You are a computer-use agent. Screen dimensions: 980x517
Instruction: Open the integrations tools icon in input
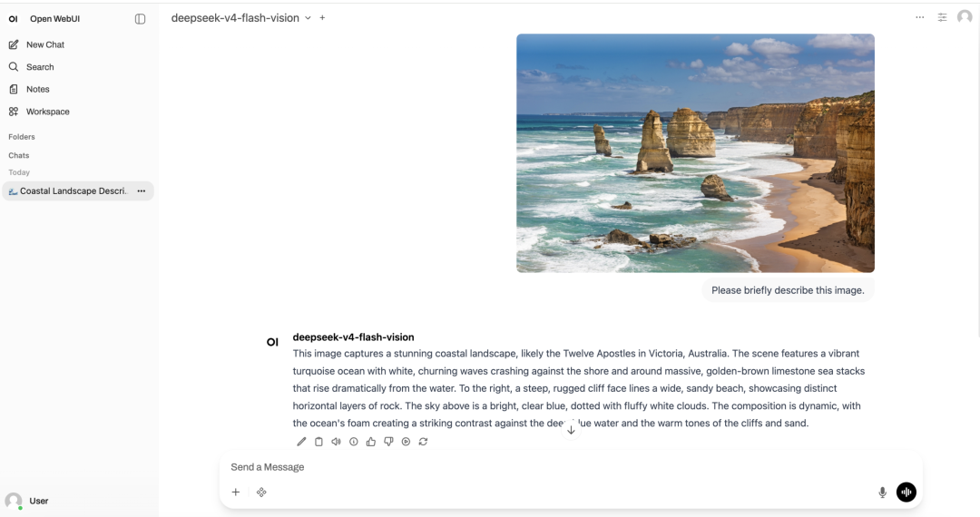(262, 492)
